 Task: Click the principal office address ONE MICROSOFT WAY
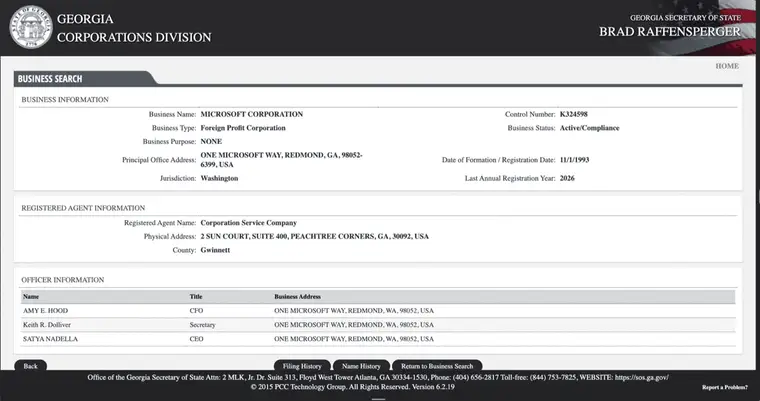pyautogui.click(x=282, y=160)
